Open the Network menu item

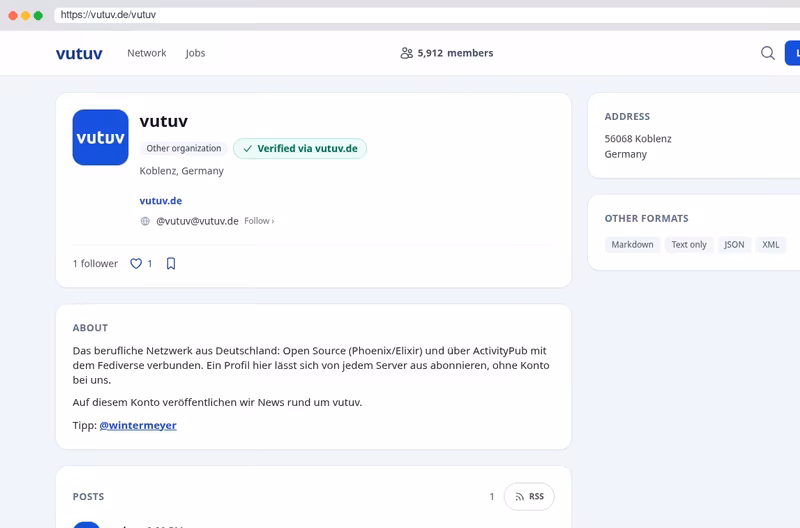tap(147, 53)
